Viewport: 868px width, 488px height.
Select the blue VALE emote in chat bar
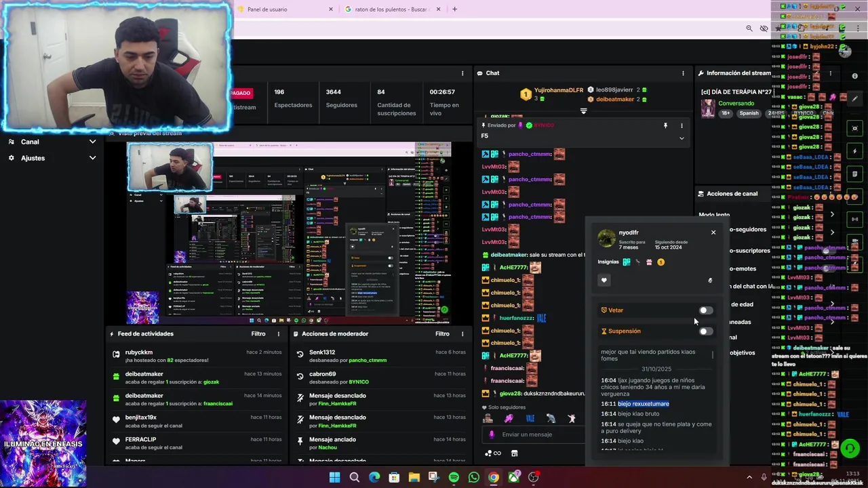click(x=530, y=418)
